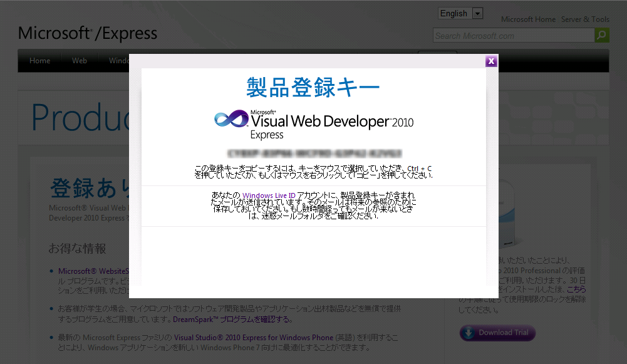Follow the こちら link in the sidebar
Screen dimensions: 627x364
click(576, 289)
